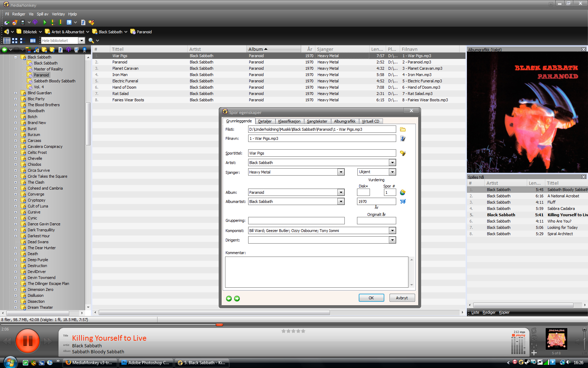Open the Sjanger dropdown showing Heavy Metal
The width and height of the screenshot is (588, 368).
341,172
